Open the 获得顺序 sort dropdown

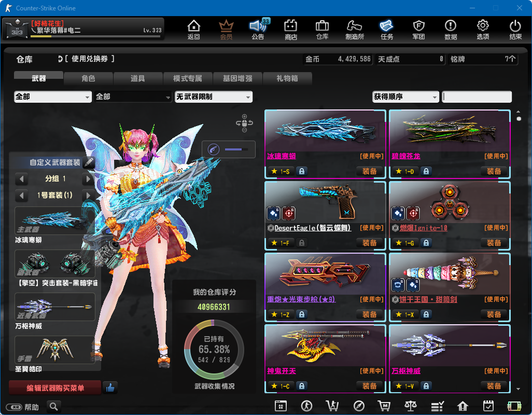(405, 96)
